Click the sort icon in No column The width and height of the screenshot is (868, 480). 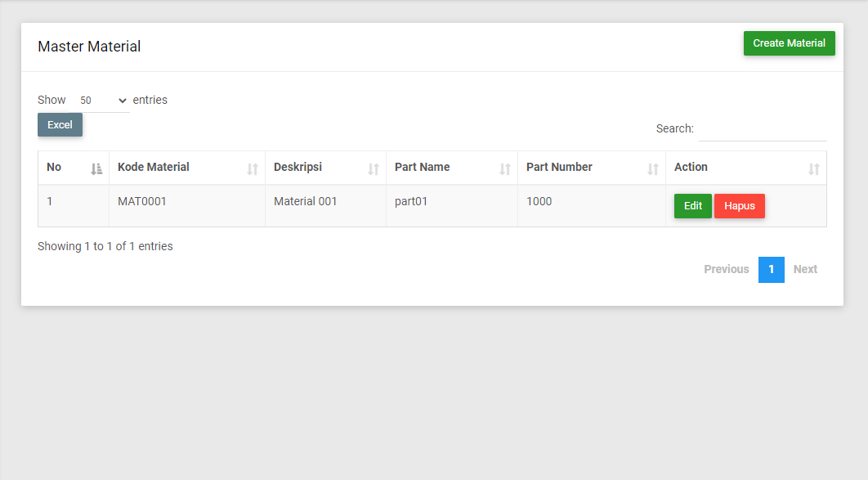[x=96, y=168]
